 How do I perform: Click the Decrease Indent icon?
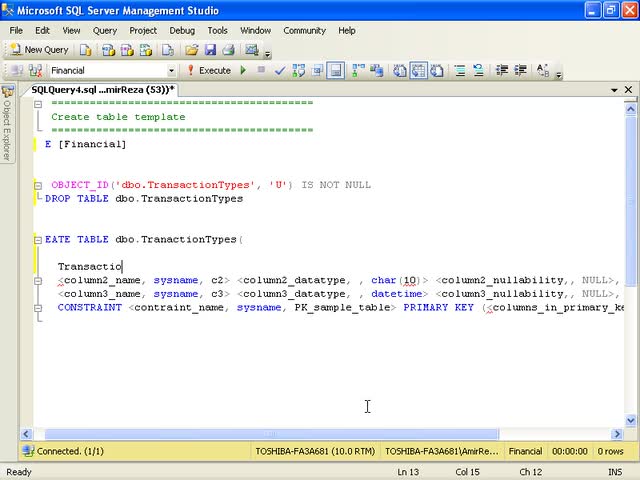pyautogui.click(x=501, y=70)
